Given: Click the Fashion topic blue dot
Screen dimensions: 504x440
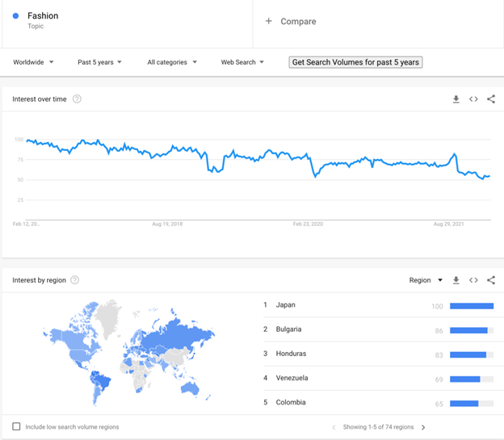Looking at the screenshot, I should pyautogui.click(x=15, y=16).
